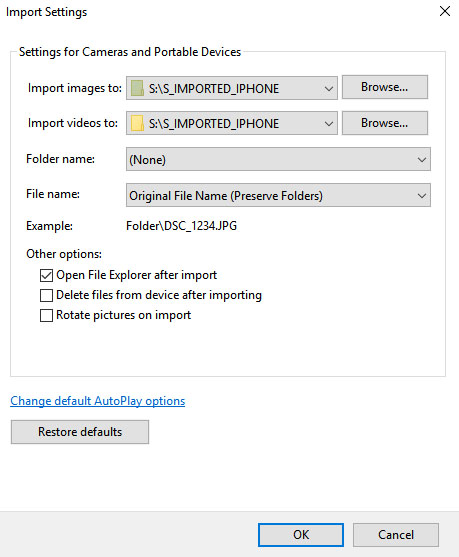Click the Original File Name (Preserve Folders) text
Screen dimensions: 459x557
coord(226,196)
